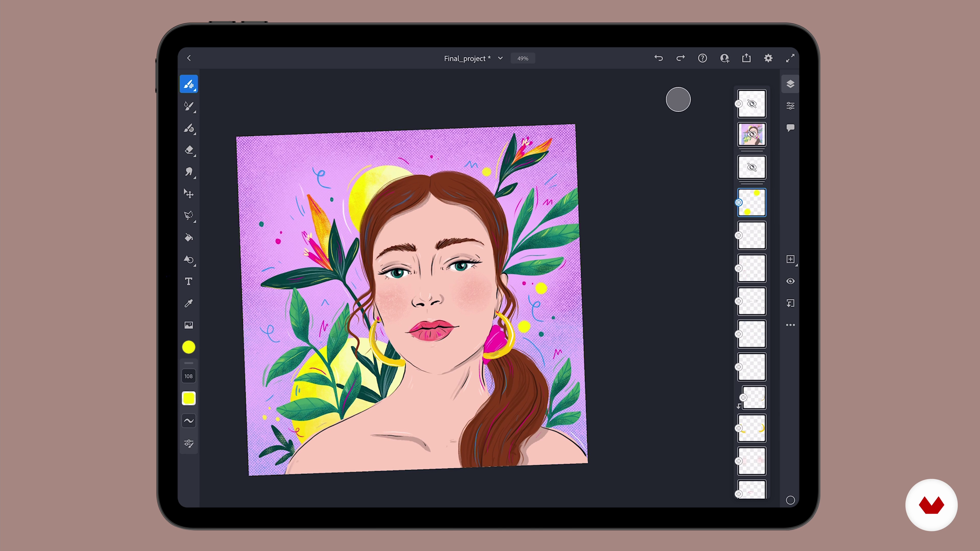
Task: Click the layer mask icon below the eye
Action: click(x=790, y=304)
